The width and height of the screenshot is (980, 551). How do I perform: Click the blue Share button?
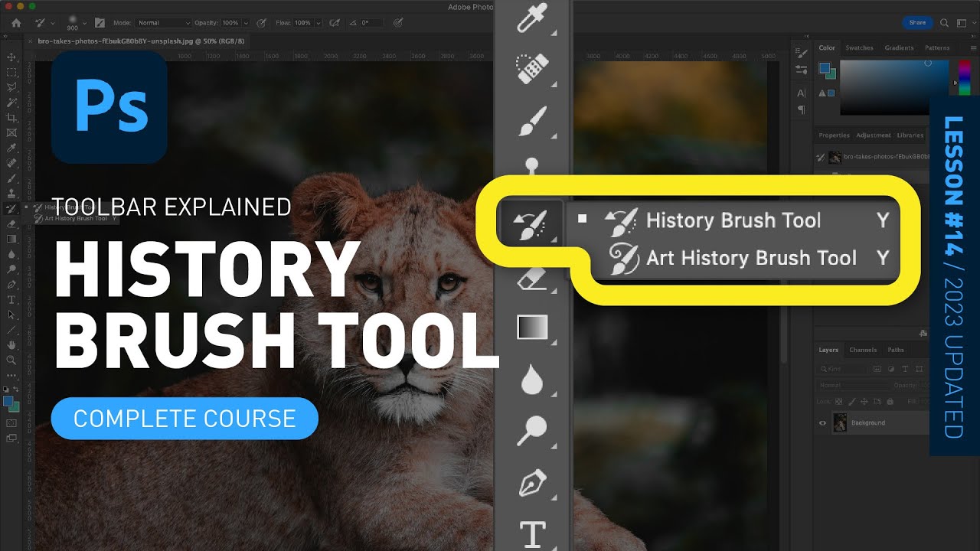(x=917, y=23)
